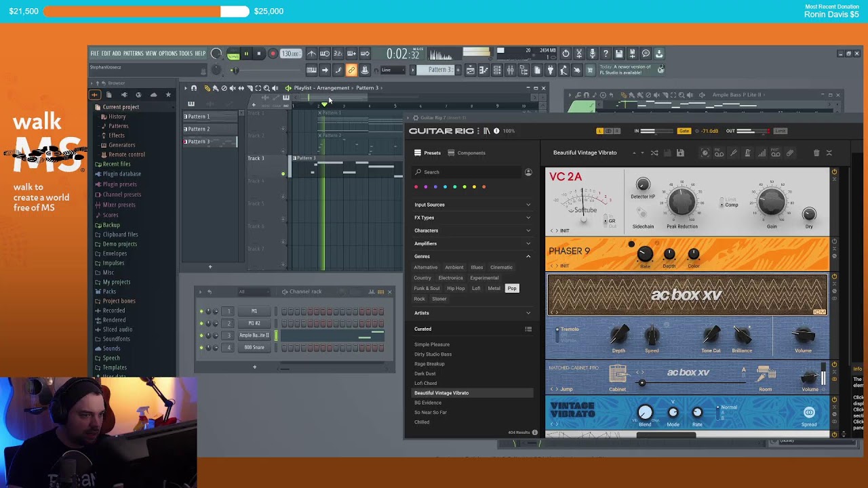This screenshot has width=868, height=488.
Task: Open the Guitar Rig metronome icon
Action: point(747,153)
